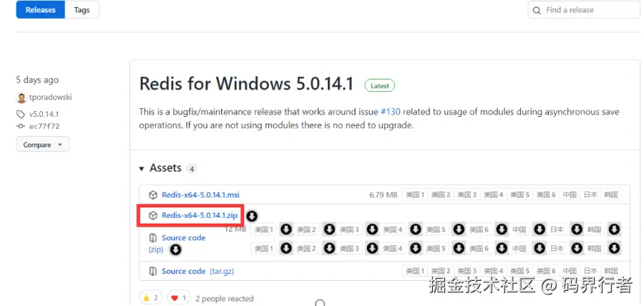Image resolution: width=644 pixels, height=306 pixels.
Task: Click download arrow after 韩国 in Source code (zip) row
Action: pyautogui.click(x=615, y=248)
